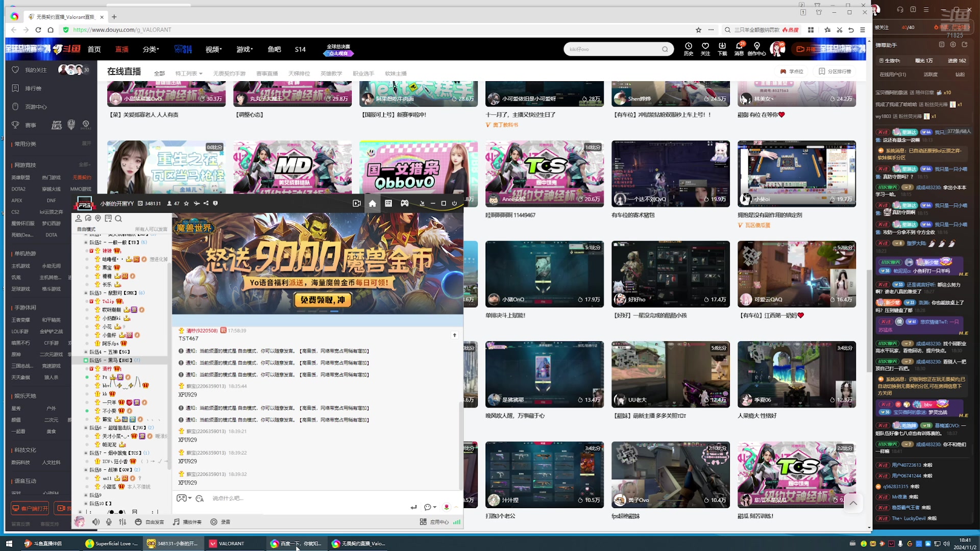Click the Douyu search input field
980x551 pixels.
[612, 49]
